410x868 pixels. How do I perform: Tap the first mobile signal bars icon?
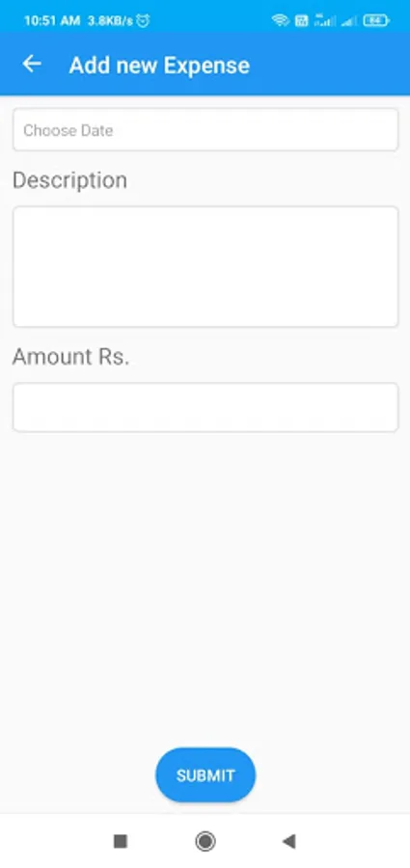pos(325,21)
